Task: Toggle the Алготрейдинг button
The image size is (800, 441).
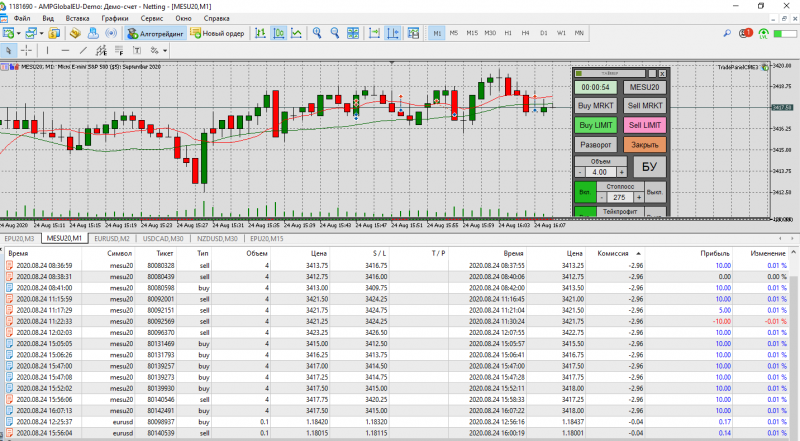Action: (155, 34)
